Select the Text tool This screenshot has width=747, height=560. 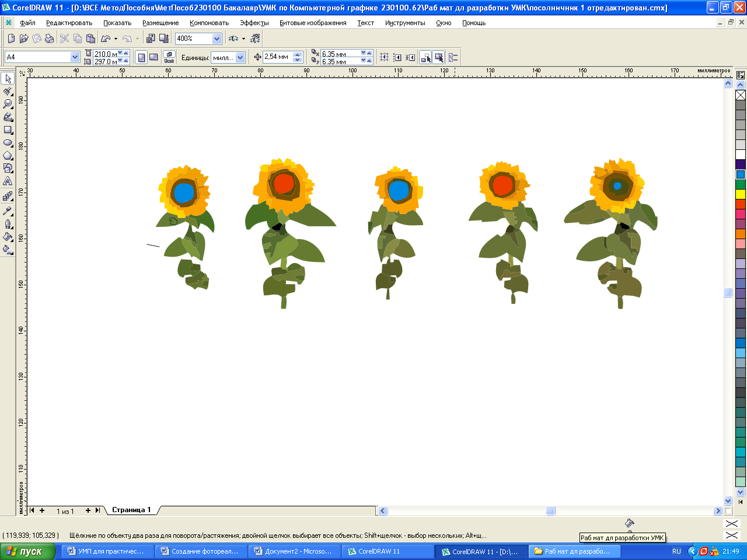(x=8, y=181)
